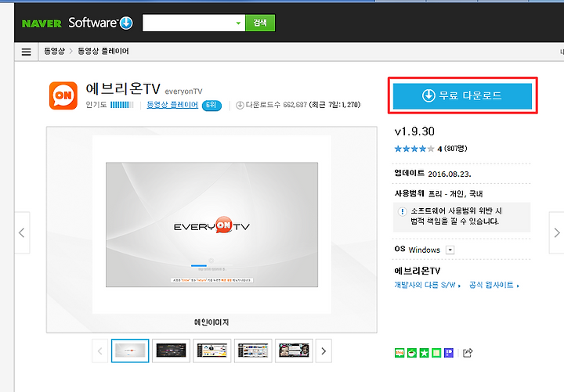Select the fifth screenshot thumbnail
The image size is (564, 392).
tap(295, 351)
